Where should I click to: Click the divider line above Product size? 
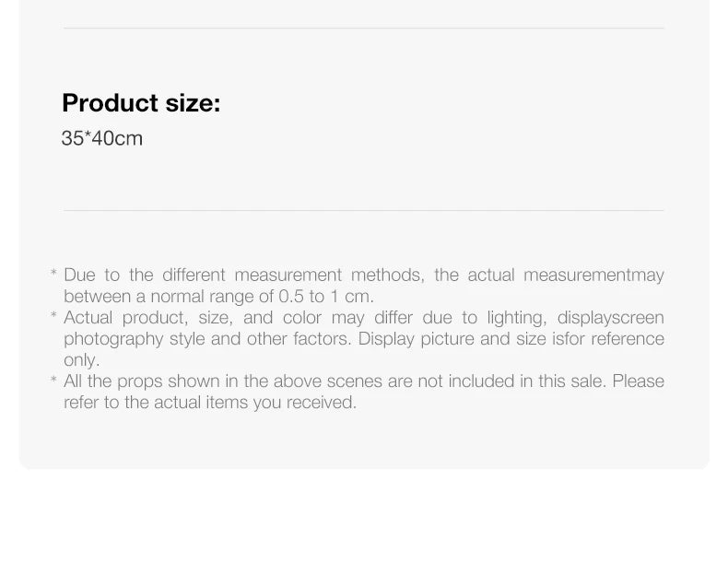click(x=363, y=29)
